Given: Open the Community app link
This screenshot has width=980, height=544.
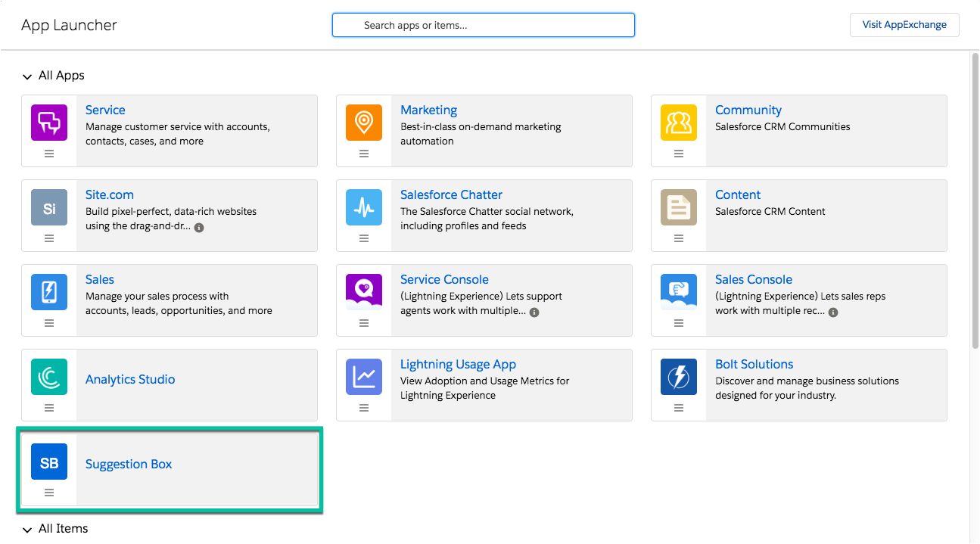Looking at the screenshot, I should [x=748, y=110].
